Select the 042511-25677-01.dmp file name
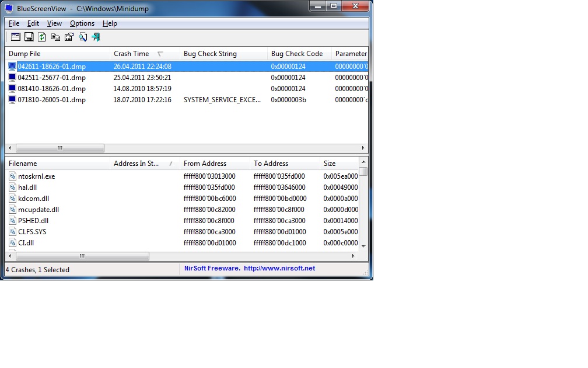588x368 pixels. click(52, 78)
